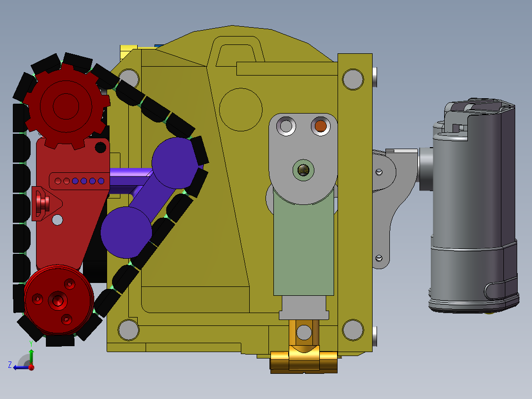Select the top-left gray bolt hole
Image resolution: width=532 pixels, height=399 pixels.
[x=129, y=79]
